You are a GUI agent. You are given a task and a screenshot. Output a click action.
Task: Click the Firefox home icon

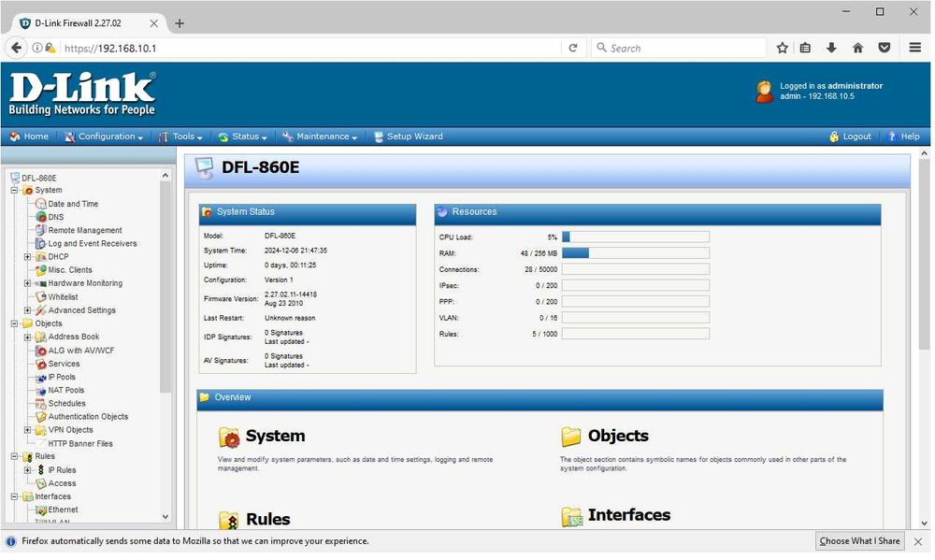858,49
